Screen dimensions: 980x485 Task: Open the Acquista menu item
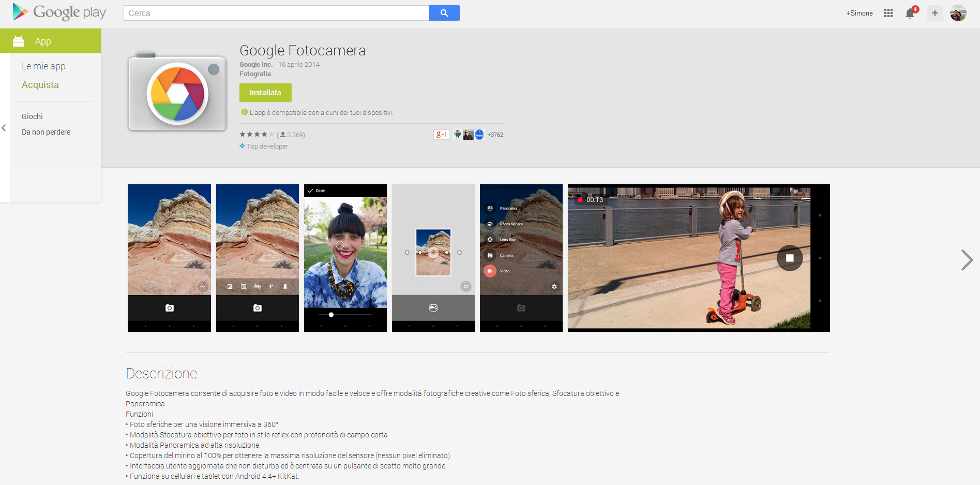[x=40, y=85]
